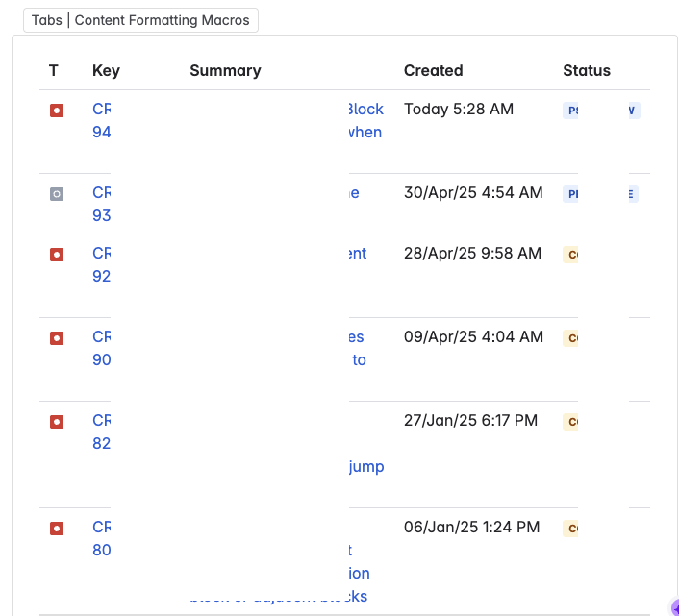Click the red bug icon in the 09/Apr/25 row
The image size is (679, 616).
tap(57, 338)
